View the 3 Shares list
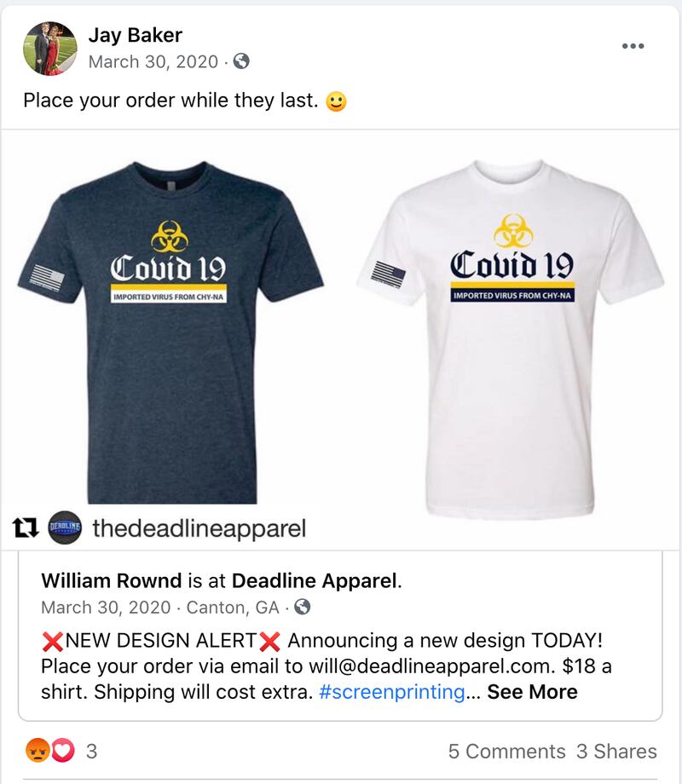This screenshot has height=784, width=682. (x=616, y=751)
